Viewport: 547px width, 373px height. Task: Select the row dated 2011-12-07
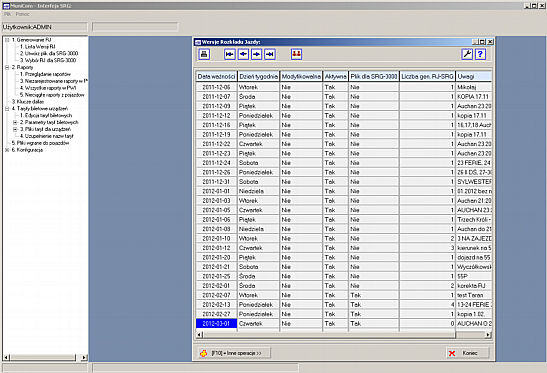(x=344, y=97)
